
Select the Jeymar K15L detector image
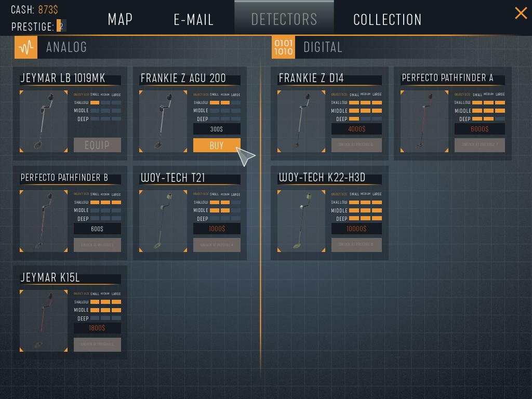point(44,321)
